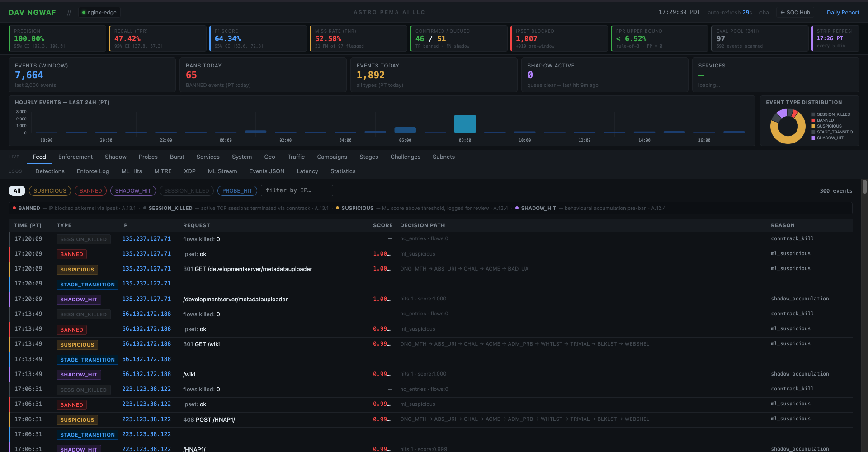Click the page vertical scrollbar thumb
Screen dimensions: 868x452
click(x=864, y=186)
